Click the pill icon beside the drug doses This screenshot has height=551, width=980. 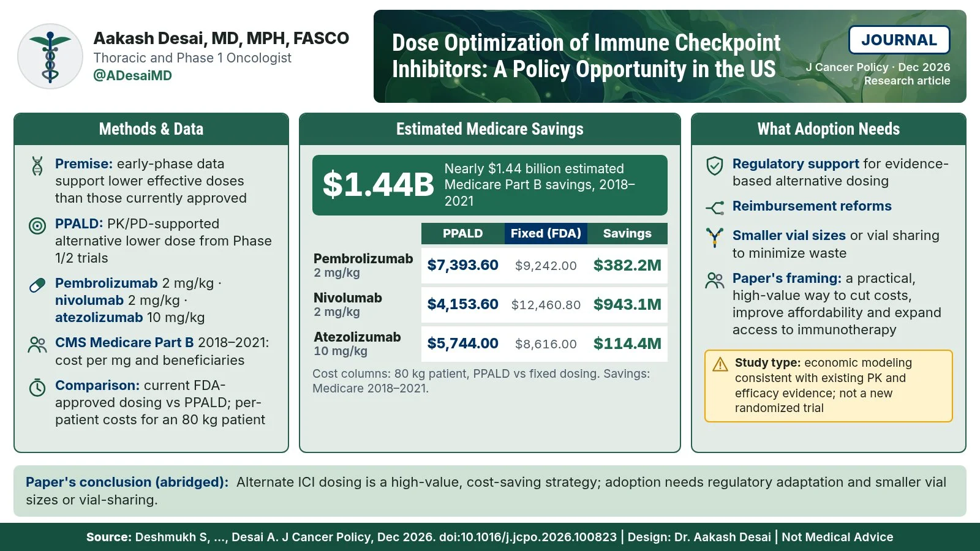click(37, 285)
